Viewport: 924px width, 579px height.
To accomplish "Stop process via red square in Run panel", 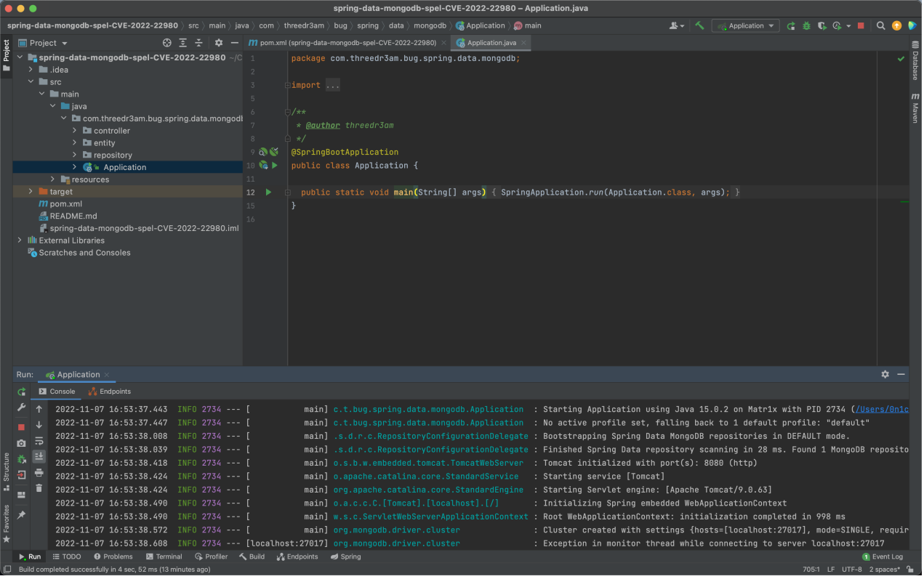I will (22, 427).
